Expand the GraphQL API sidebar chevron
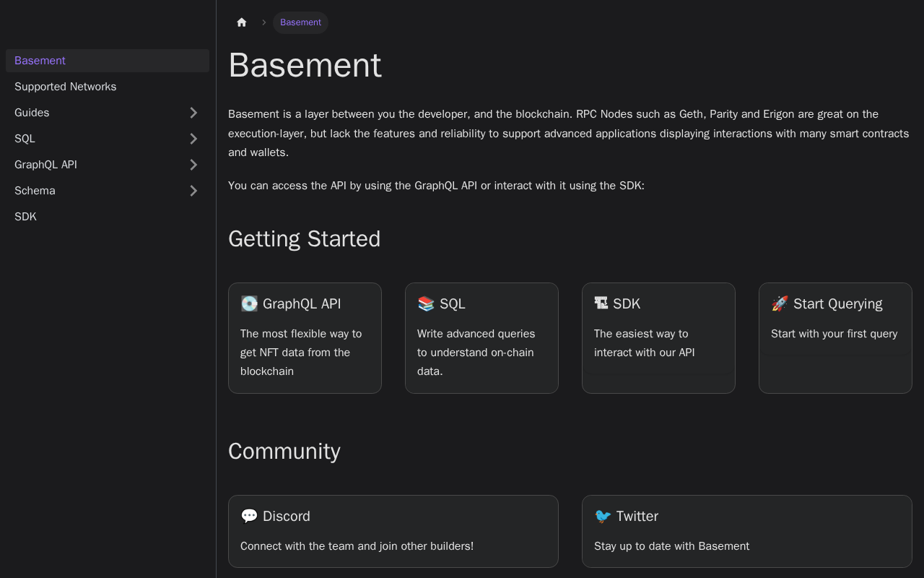924x578 pixels. [x=193, y=165]
